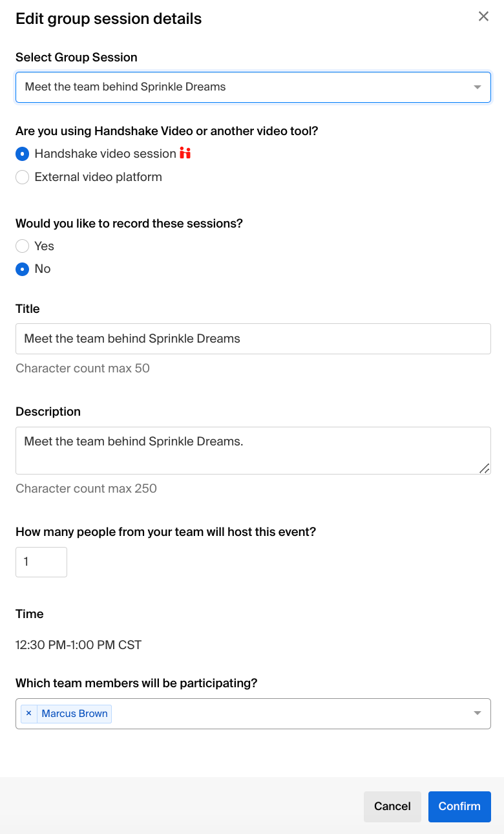Expand the group session selector showing Sprinkle Dreams
This screenshot has height=834, width=504.
(252, 86)
